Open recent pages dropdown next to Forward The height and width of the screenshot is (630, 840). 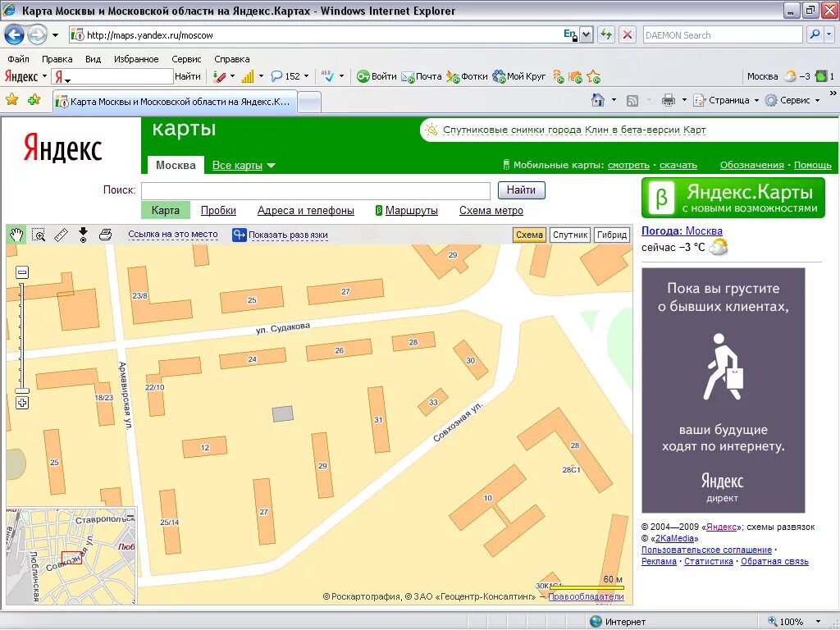tap(55, 35)
